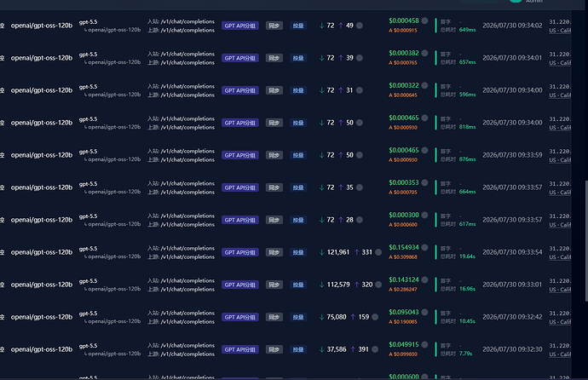Open token info icon beside 72 / 28
Viewport: 588px width, 380px height.
(x=360, y=220)
